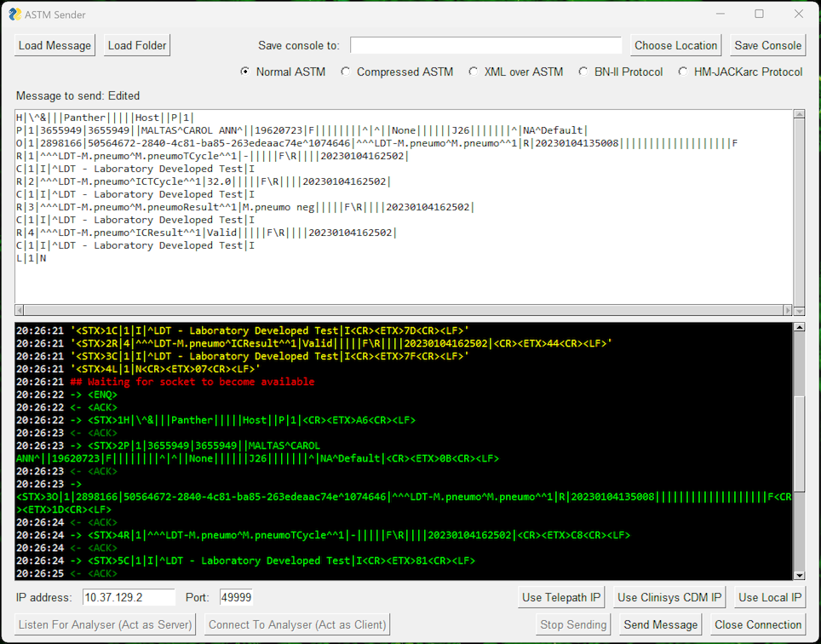This screenshot has height=644, width=821.
Task: Click the Stop Sending button
Action: point(573,624)
